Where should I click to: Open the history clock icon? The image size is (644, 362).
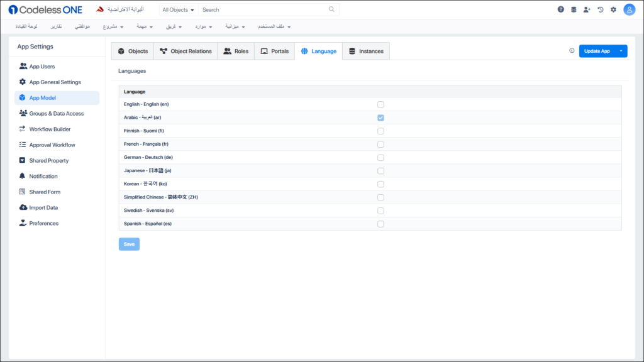point(601,9)
